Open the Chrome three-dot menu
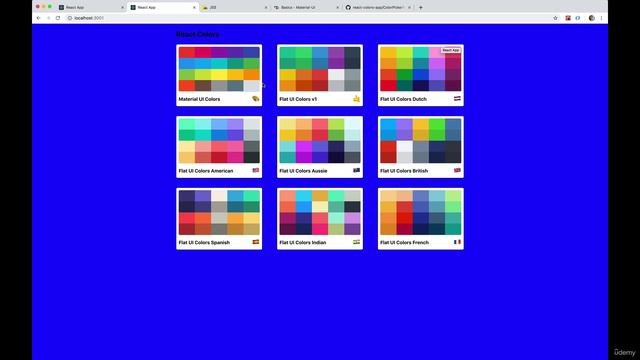The width and height of the screenshot is (640, 360). click(x=601, y=18)
